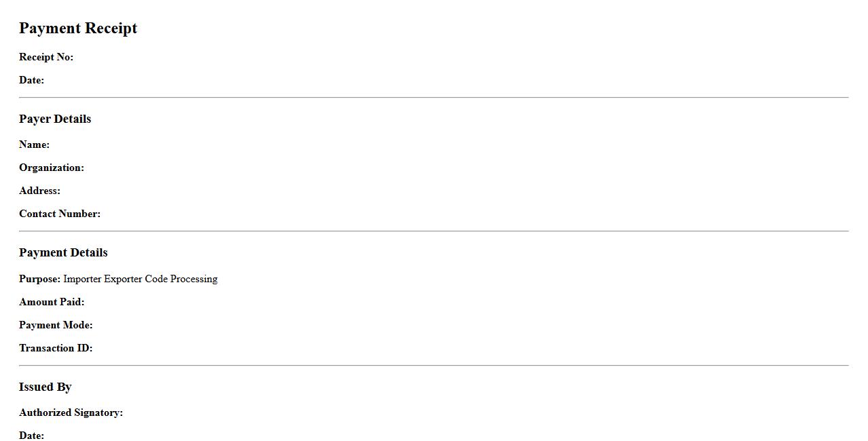Click the Payment Mode label
This screenshot has width=868, height=441.
click(x=56, y=325)
